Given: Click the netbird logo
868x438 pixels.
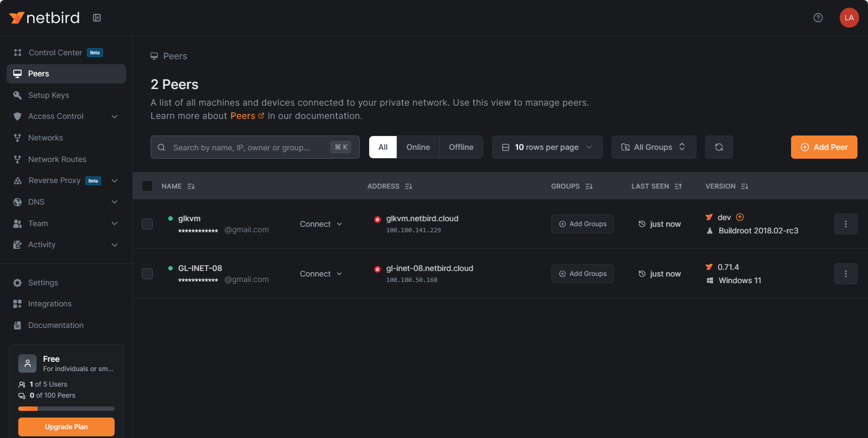Looking at the screenshot, I should [x=44, y=18].
